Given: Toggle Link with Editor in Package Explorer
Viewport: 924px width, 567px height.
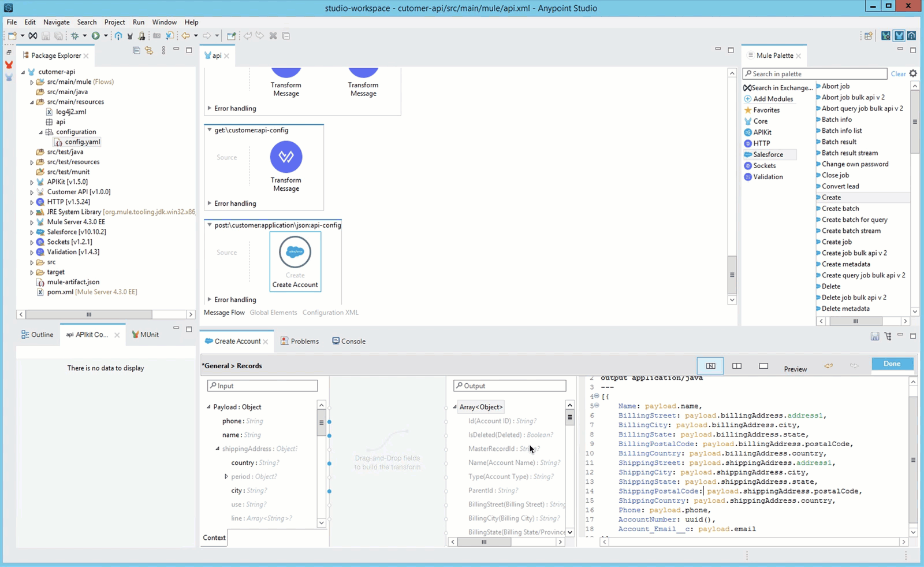Looking at the screenshot, I should (x=149, y=51).
